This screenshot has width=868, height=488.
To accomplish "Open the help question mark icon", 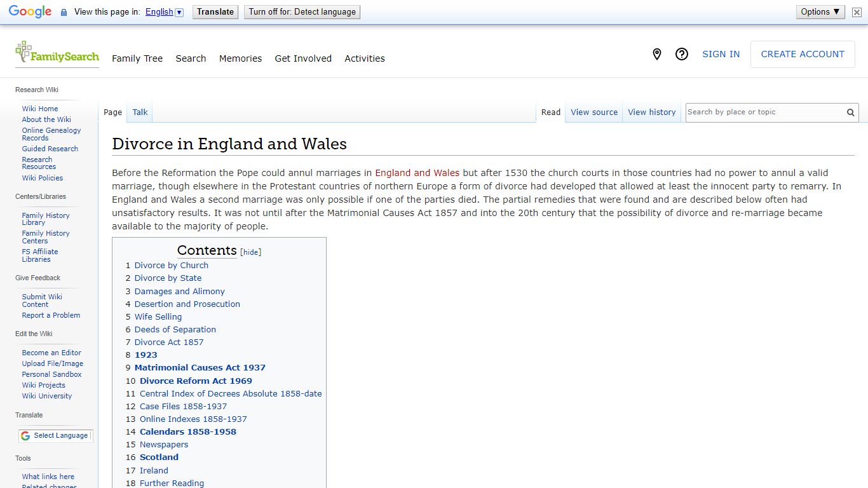I will [682, 55].
